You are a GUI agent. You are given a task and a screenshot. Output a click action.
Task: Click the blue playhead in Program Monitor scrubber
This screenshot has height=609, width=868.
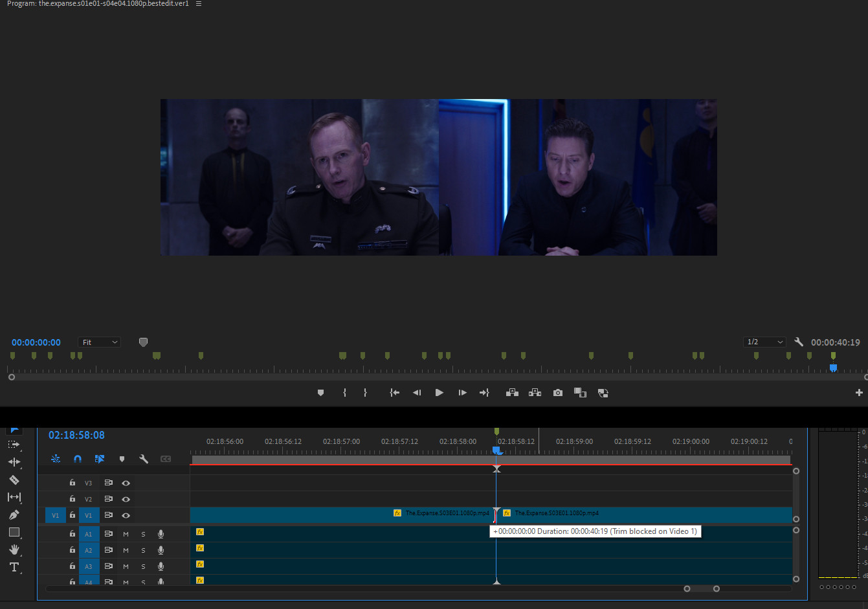tap(833, 368)
